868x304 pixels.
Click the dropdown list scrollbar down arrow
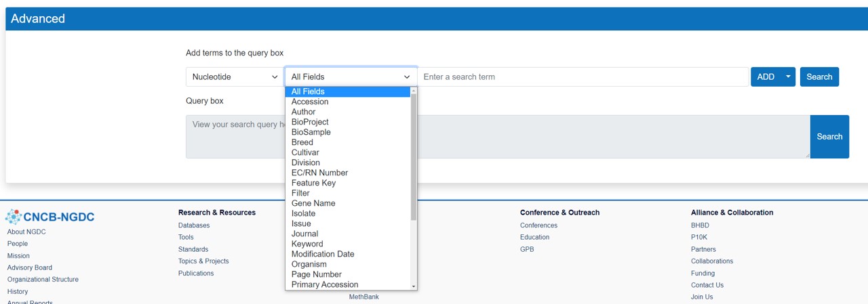[x=414, y=286]
